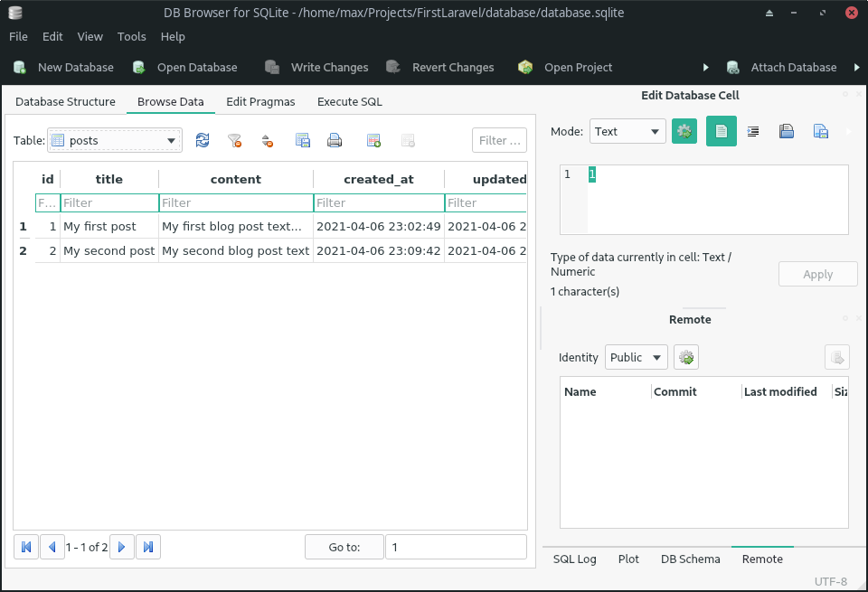Refresh the posts table data
This screenshot has height=592, width=868.
pos(203,140)
